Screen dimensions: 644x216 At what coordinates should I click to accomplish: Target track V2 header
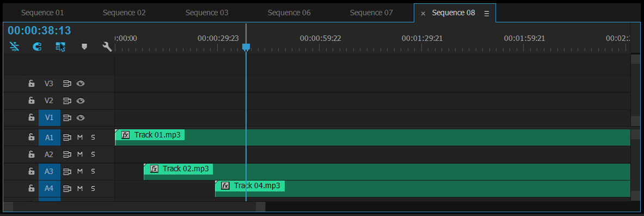pos(50,100)
